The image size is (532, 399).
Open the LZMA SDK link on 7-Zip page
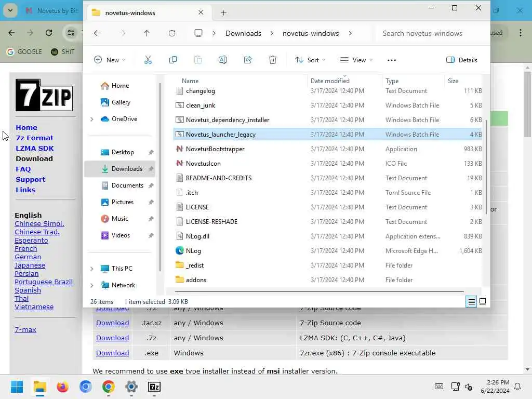(35, 148)
